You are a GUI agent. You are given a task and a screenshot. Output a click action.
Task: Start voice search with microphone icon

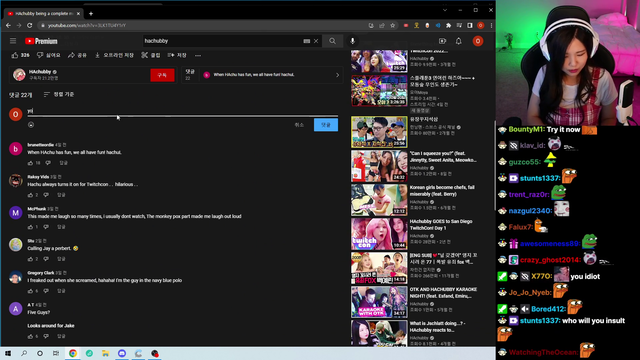tap(353, 41)
